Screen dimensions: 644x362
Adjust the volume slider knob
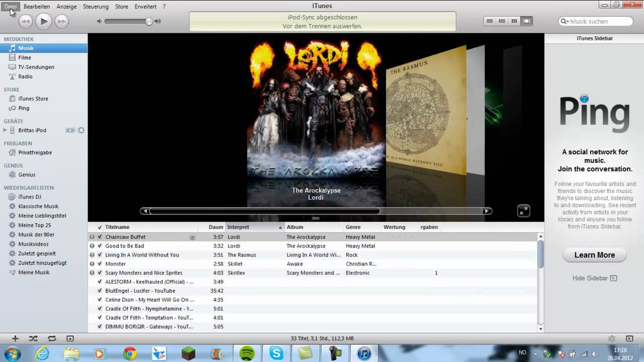[x=149, y=21]
